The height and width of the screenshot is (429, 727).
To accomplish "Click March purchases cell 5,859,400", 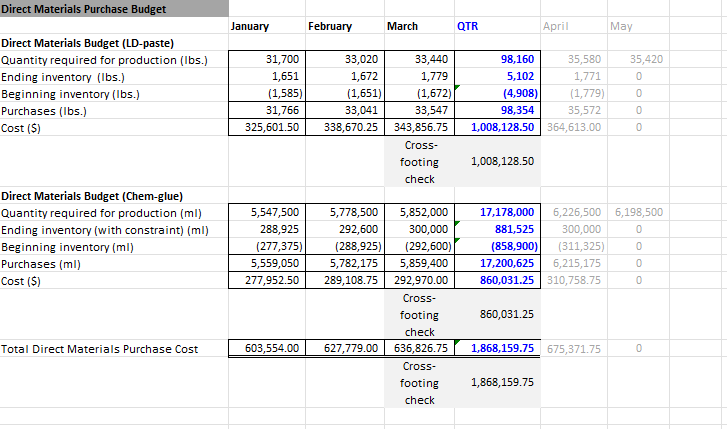I will tap(420, 263).
